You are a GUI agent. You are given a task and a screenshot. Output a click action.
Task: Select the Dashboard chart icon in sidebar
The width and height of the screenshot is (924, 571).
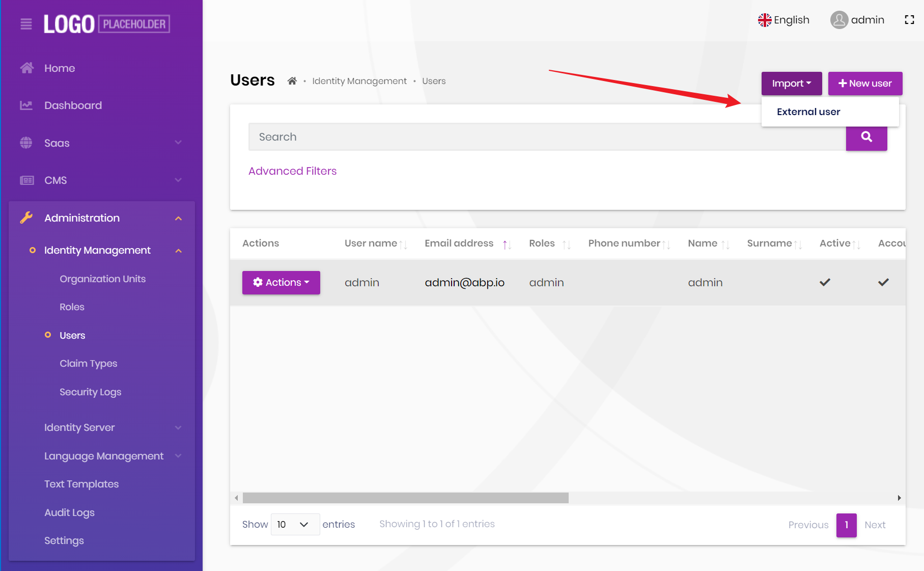[26, 105]
